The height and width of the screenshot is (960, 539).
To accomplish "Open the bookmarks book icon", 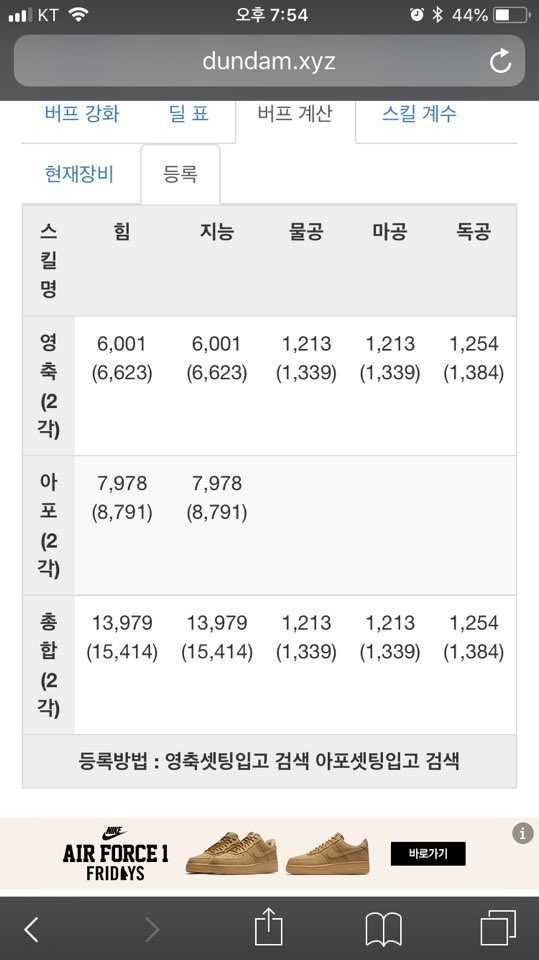I will tap(383, 929).
